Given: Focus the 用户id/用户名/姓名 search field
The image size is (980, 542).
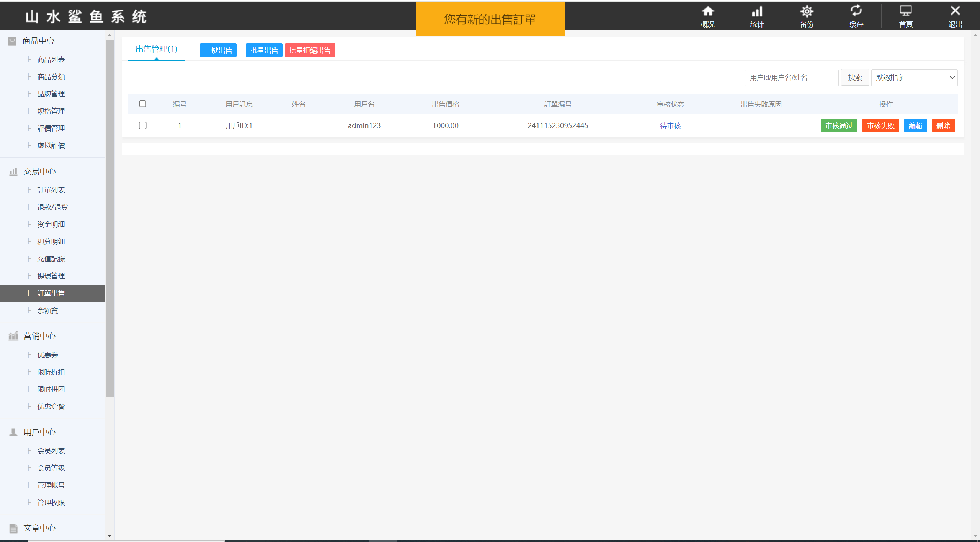Looking at the screenshot, I should [791, 78].
